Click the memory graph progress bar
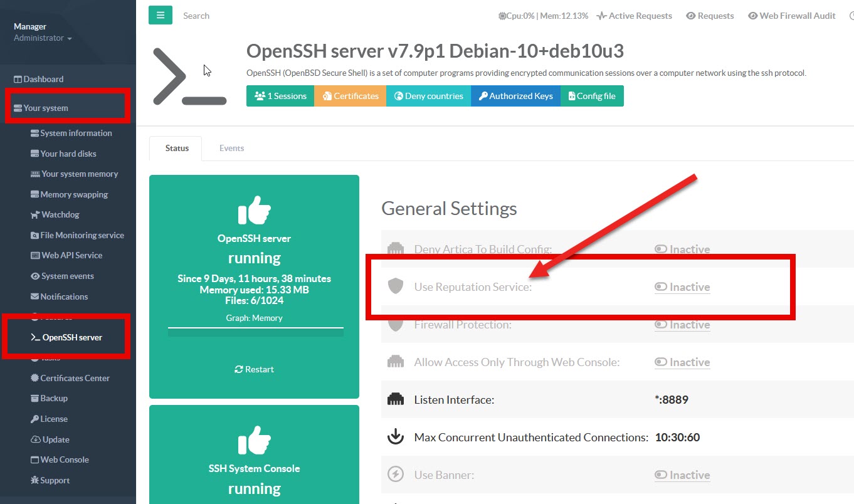The width and height of the screenshot is (854, 504). [x=255, y=332]
